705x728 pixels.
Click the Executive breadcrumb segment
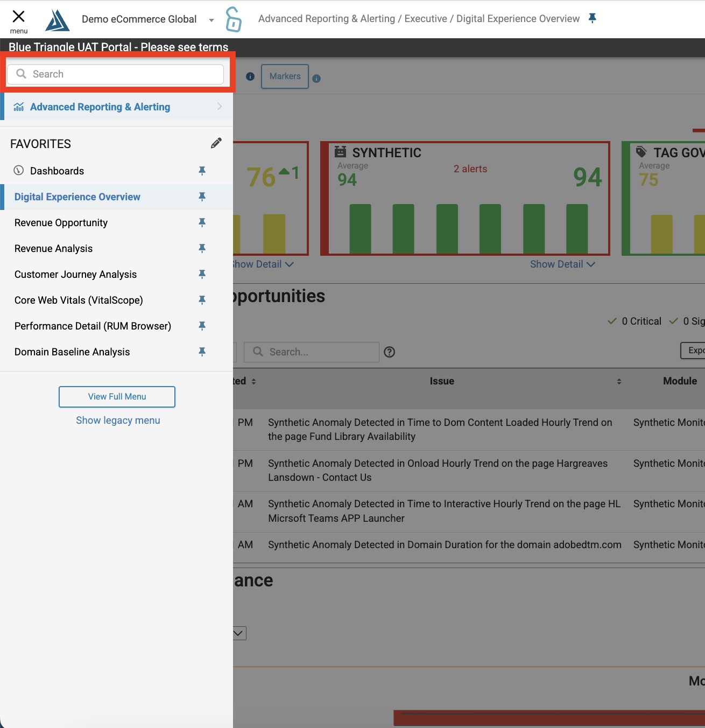pyautogui.click(x=426, y=18)
